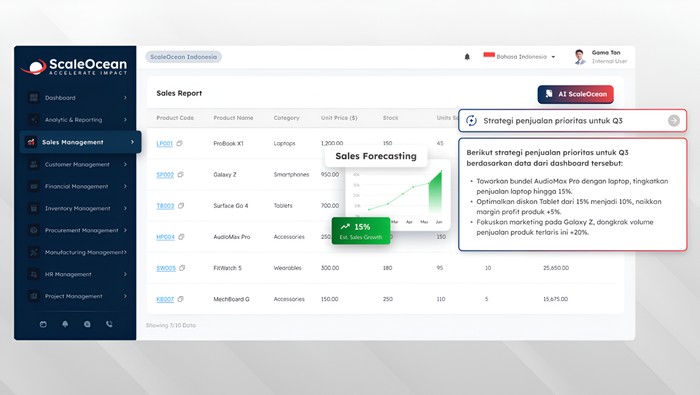The image size is (700, 395).
Task: Open Customer Management menu item
Action: click(x=78, y=164)
